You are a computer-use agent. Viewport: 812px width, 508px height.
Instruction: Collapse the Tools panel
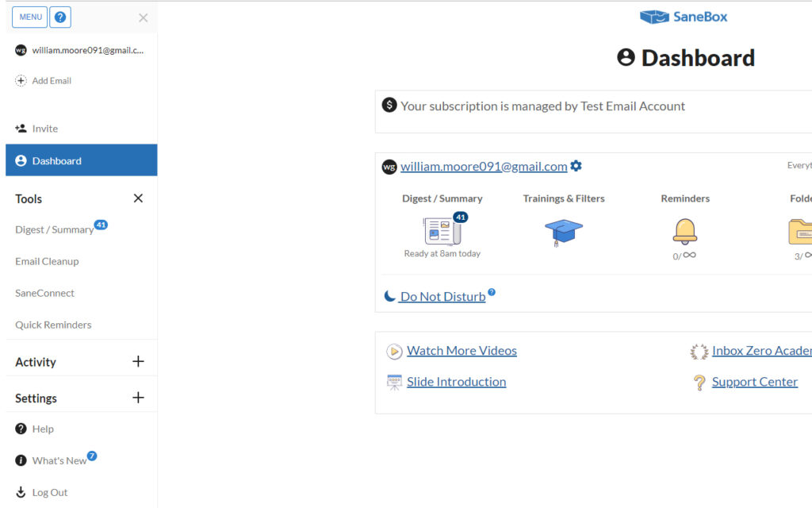[x=137, y=198]
